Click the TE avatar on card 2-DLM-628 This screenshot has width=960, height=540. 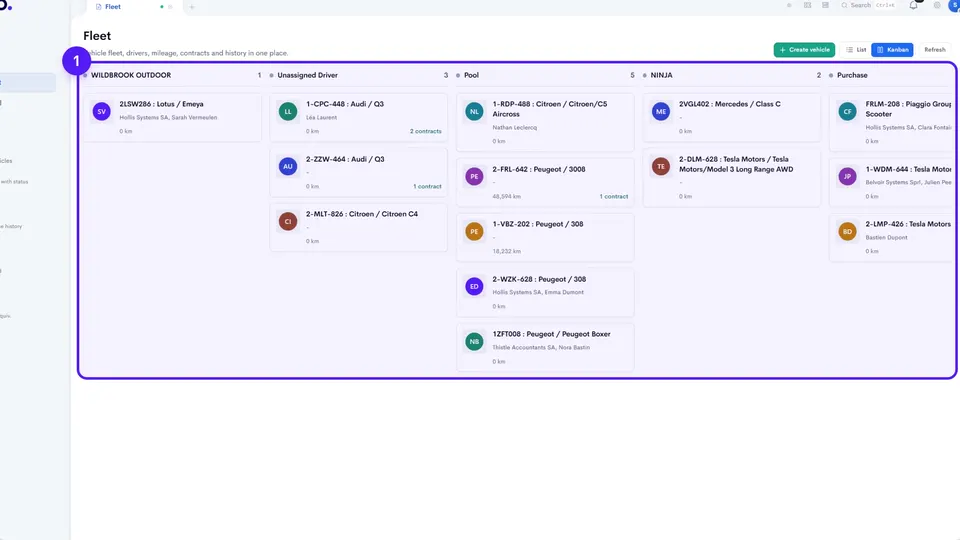click(x=661, y=167)
